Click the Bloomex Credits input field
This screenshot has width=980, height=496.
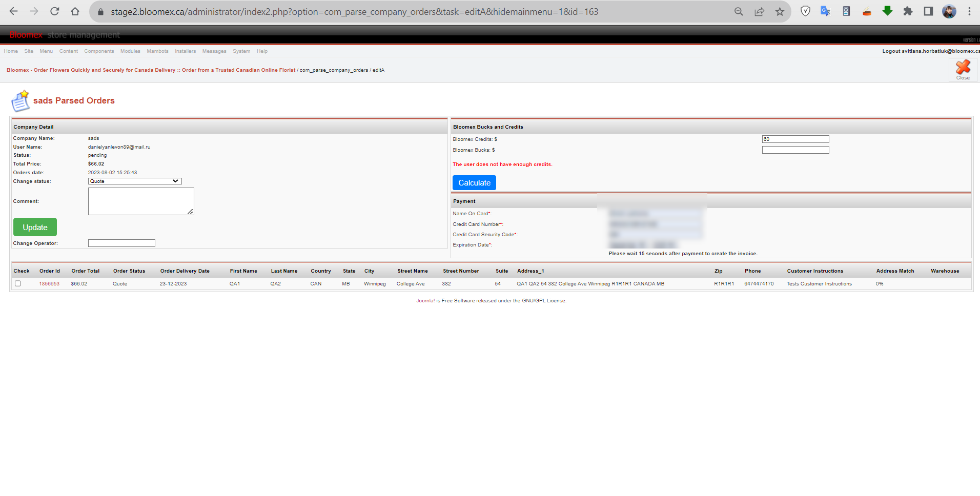[x=795, y=139]
